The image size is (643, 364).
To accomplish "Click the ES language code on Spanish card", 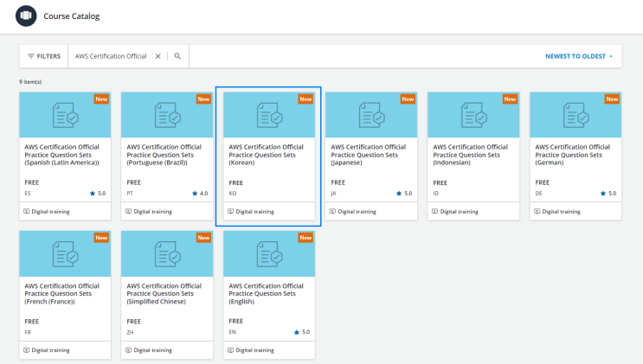I will pos(28,193).
